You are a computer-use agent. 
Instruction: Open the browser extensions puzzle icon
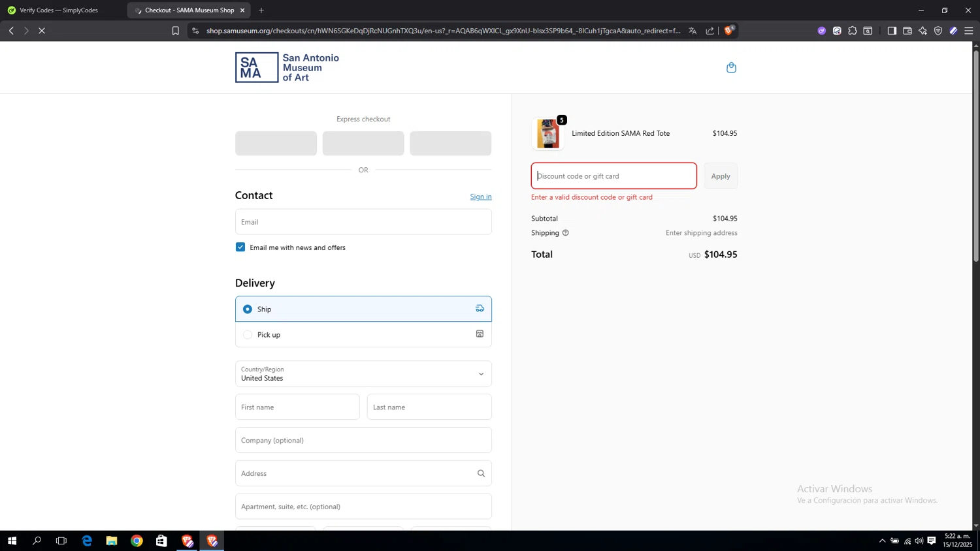853,31
